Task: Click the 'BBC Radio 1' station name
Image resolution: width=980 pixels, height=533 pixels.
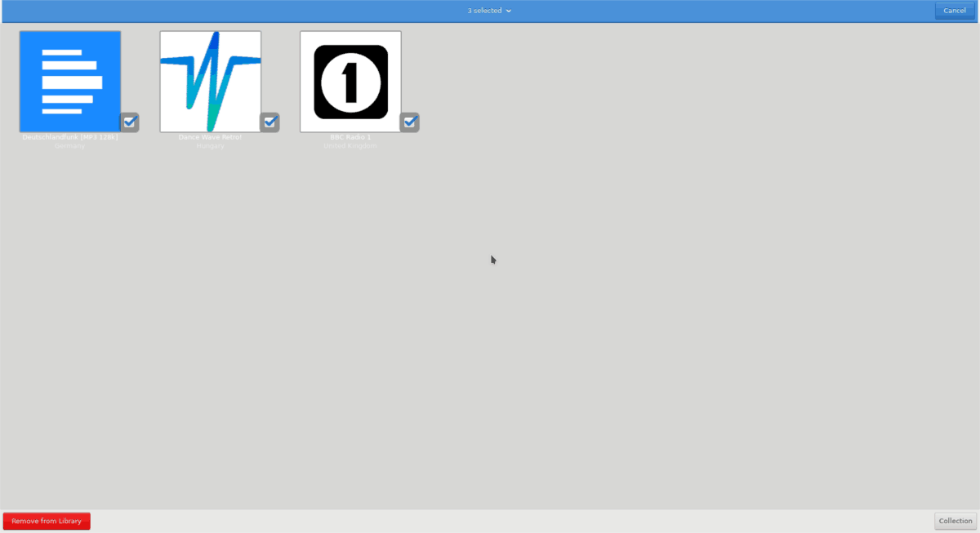Action: [350, 137]
